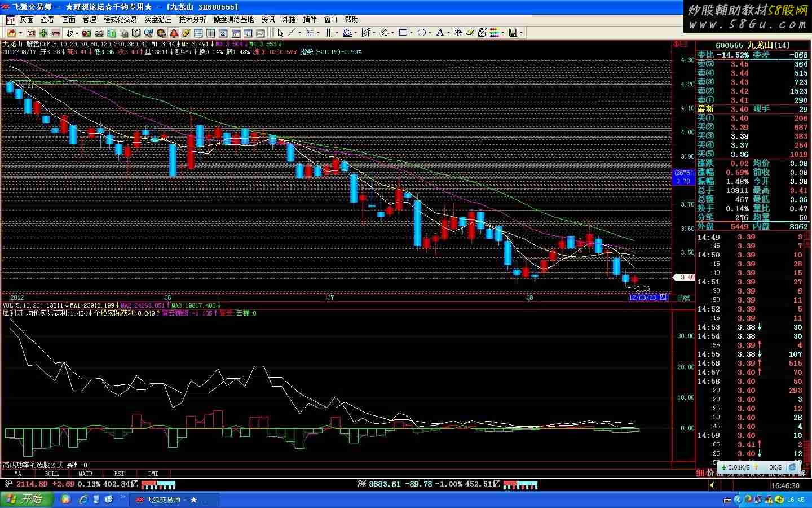This screenshot has height=508, width=812.
Task: Select the text annotation A tool
Action: pos(440,33)
